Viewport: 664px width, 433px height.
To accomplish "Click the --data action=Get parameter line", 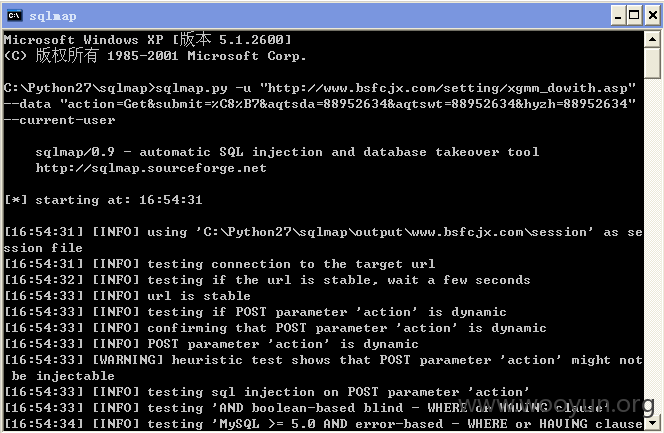I will point(320,104).
